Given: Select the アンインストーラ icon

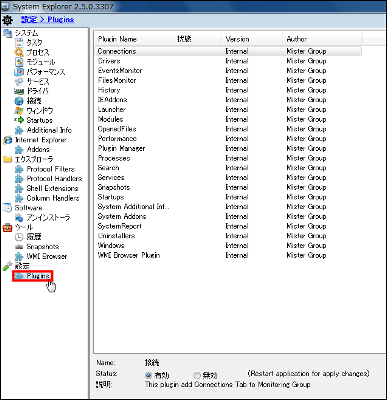Looking at the screenshot, I should coord(19,218).
